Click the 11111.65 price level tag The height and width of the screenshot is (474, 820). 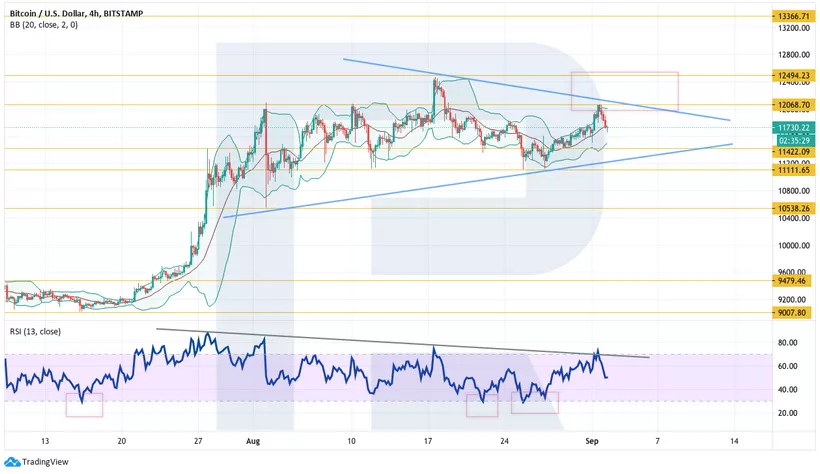792,170
